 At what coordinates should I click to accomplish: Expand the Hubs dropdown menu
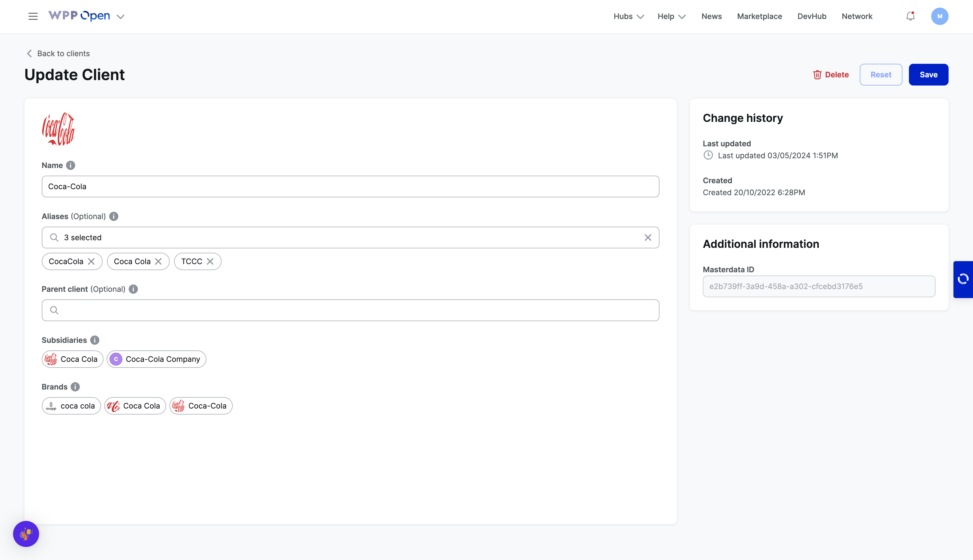(x=628, y=17)
